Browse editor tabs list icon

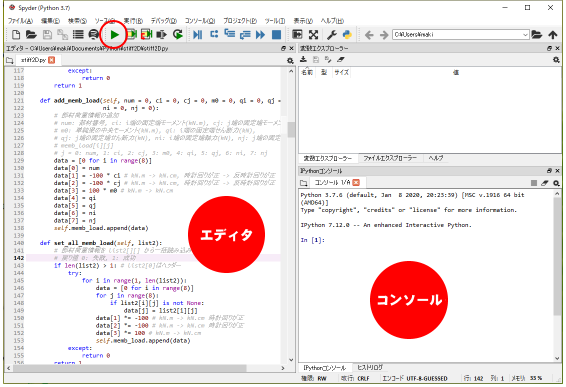10,60
